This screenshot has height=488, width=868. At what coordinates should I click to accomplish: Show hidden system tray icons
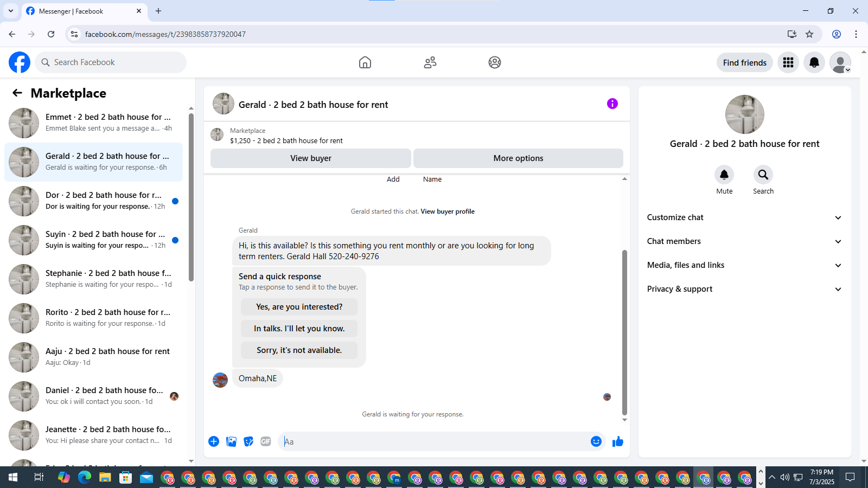(x=772, y=477)
